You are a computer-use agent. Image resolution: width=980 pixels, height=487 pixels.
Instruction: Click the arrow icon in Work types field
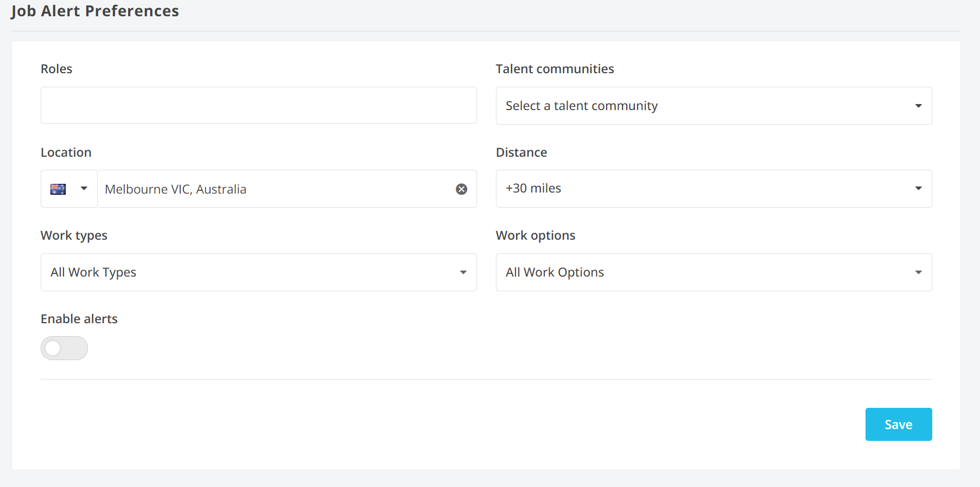click(463, 272)
